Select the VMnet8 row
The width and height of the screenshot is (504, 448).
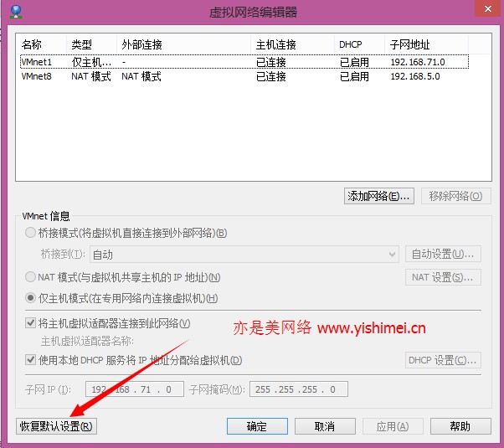244,76
